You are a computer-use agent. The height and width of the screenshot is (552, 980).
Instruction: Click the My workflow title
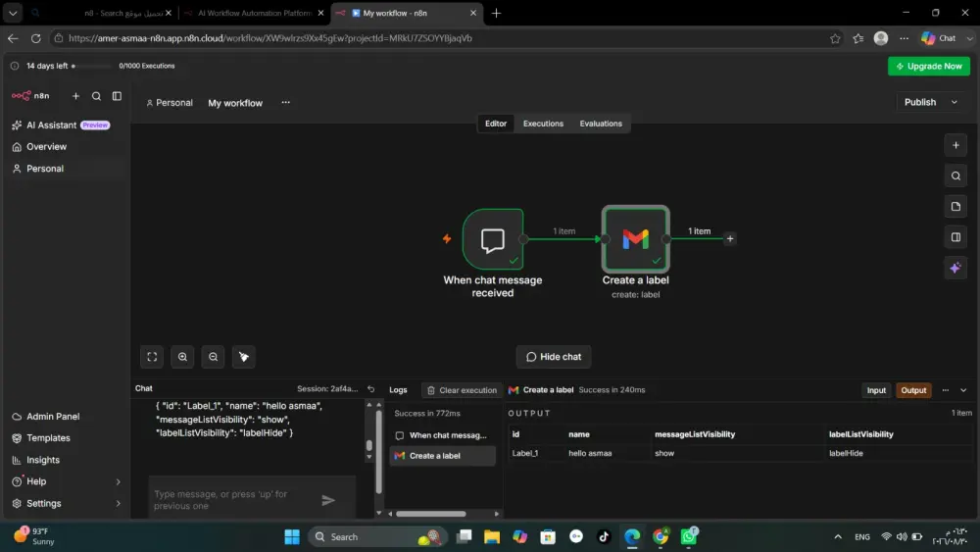[x=235, y=103]
